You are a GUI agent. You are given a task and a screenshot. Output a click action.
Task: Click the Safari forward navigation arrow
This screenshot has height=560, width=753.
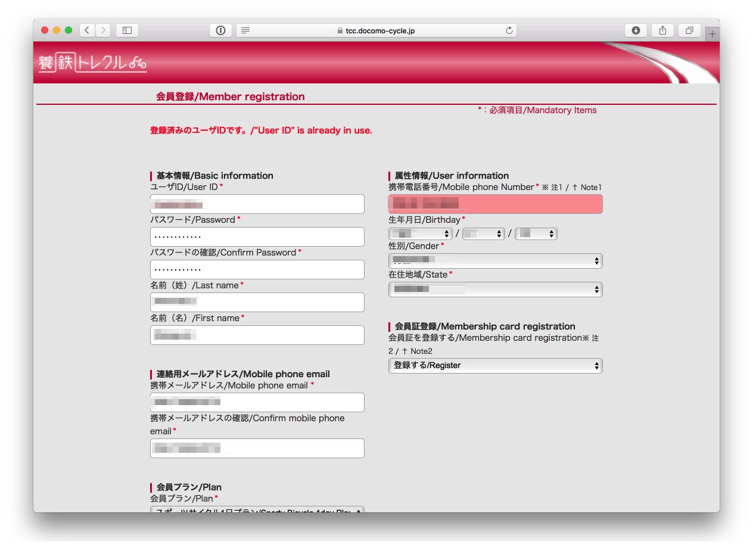click(x=103, y=30)
